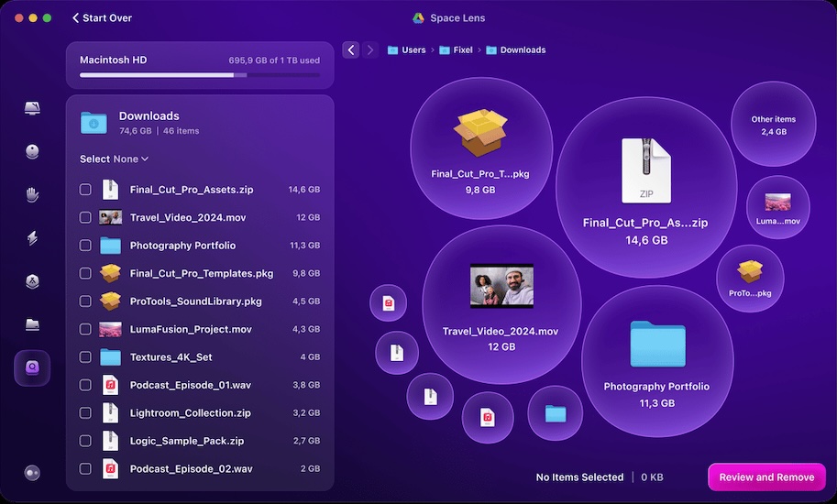Select the Travel_Video_2024.mov bubble
This screenshot has height=504, width=837.
click(x=501, y=304)
